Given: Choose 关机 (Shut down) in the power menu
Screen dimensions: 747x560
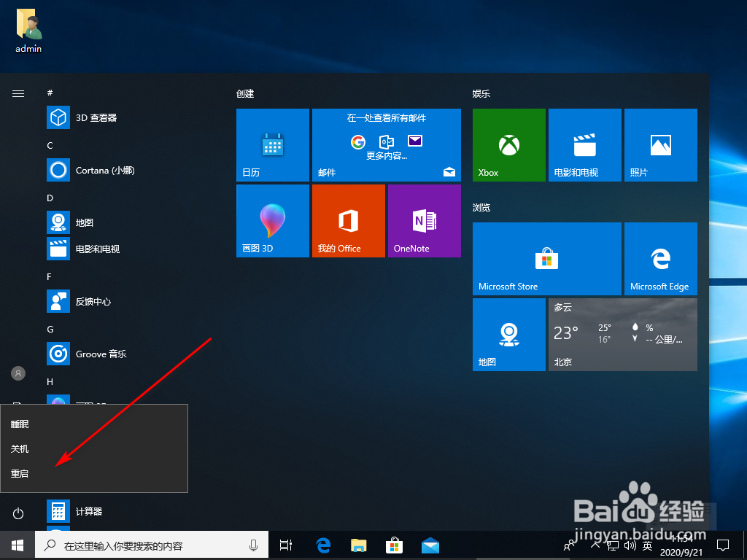Looking at the screenshot, I should (94, 448).
